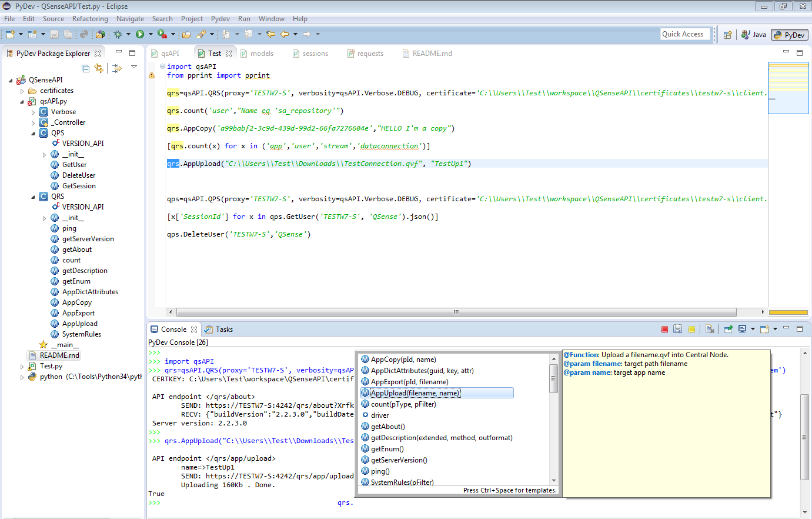Switch to the sessions editor tab
Screen dimensions: 812x519
click(x=310, y=54)
